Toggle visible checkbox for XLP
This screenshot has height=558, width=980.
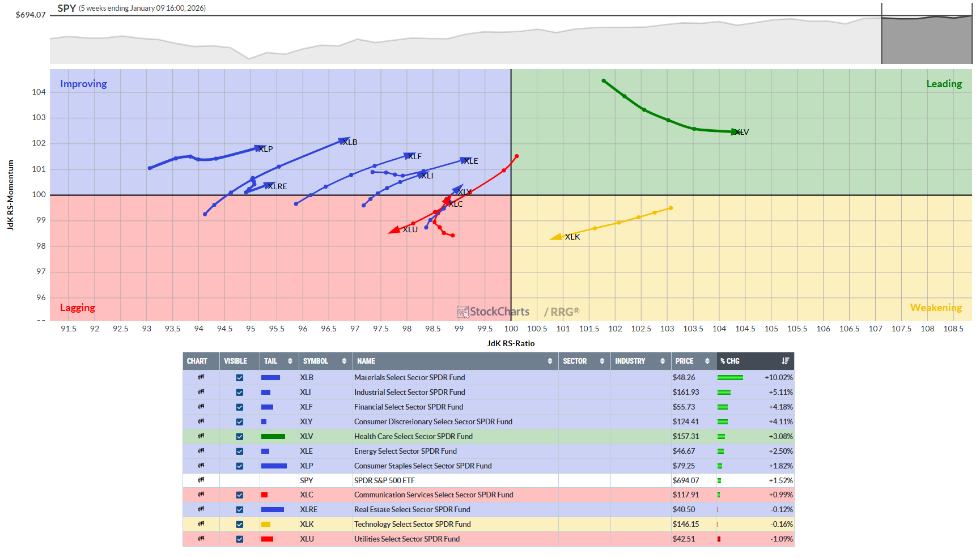point(240,466)
